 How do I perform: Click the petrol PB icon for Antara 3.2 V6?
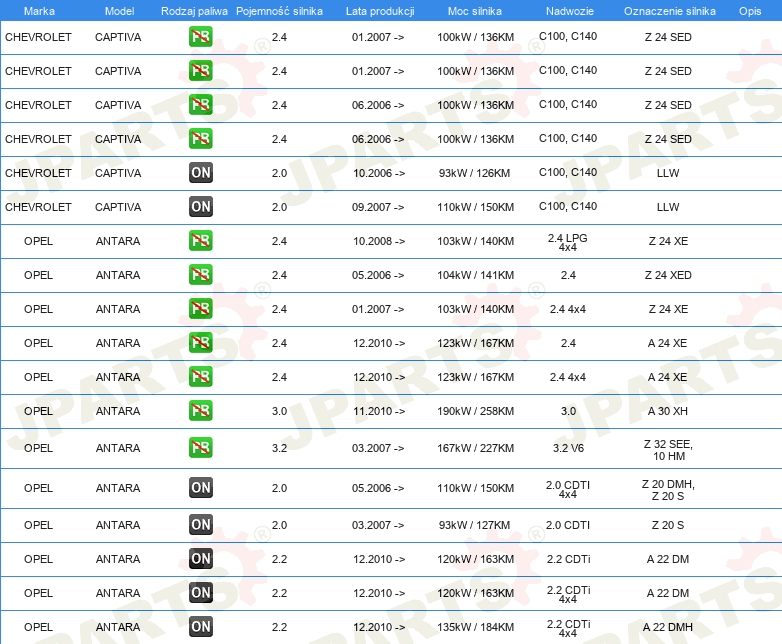click(x=200, y=447)
